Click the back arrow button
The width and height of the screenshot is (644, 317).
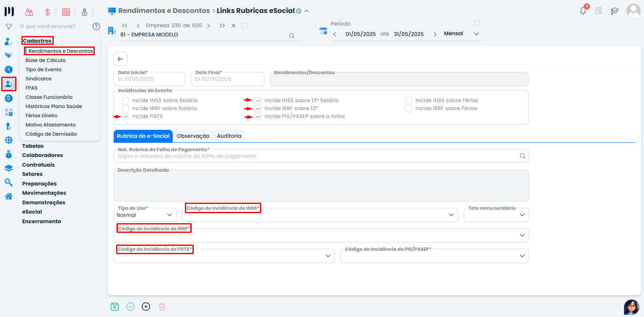[120, 59]
